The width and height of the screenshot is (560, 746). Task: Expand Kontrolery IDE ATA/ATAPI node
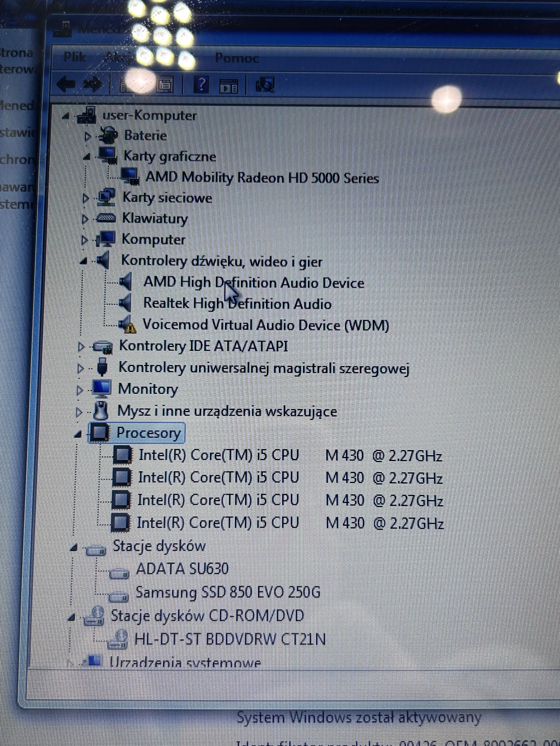coord(81,347)
